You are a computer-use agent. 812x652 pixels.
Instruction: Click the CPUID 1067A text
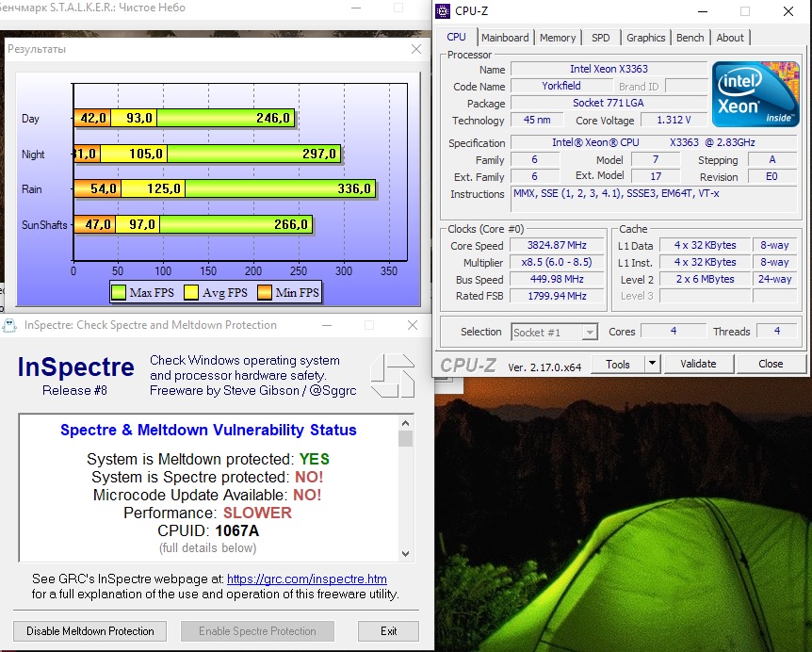pyautogui.click(x=208, y=530)
